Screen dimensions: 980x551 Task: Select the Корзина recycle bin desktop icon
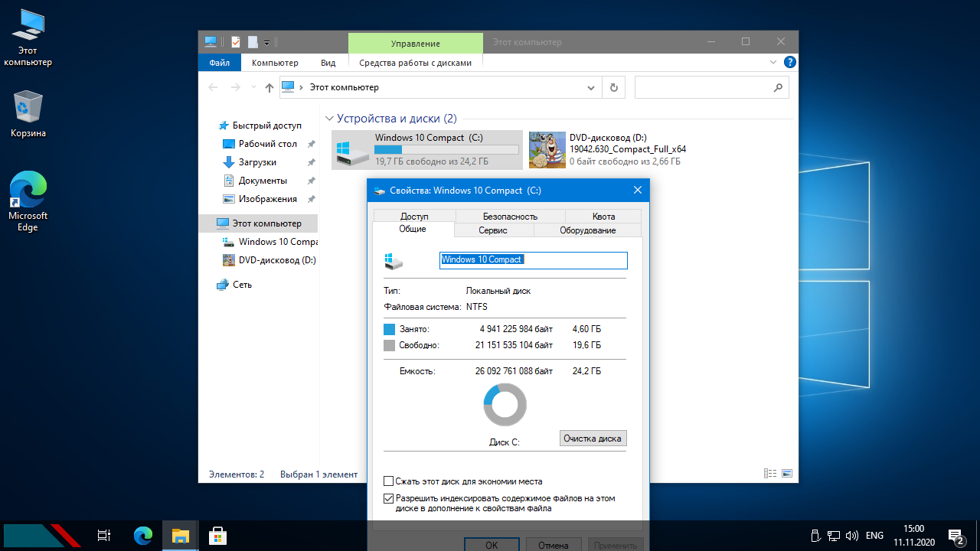pos(28,115)
